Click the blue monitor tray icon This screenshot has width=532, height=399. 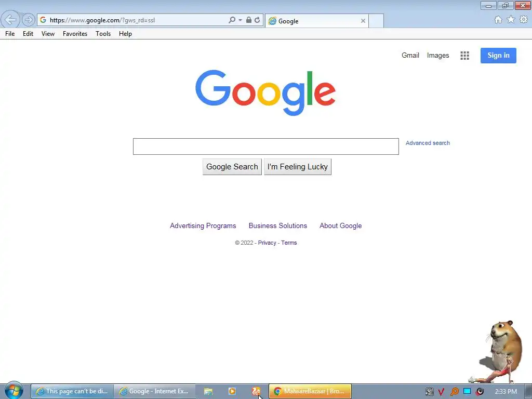tap(467, 391)
